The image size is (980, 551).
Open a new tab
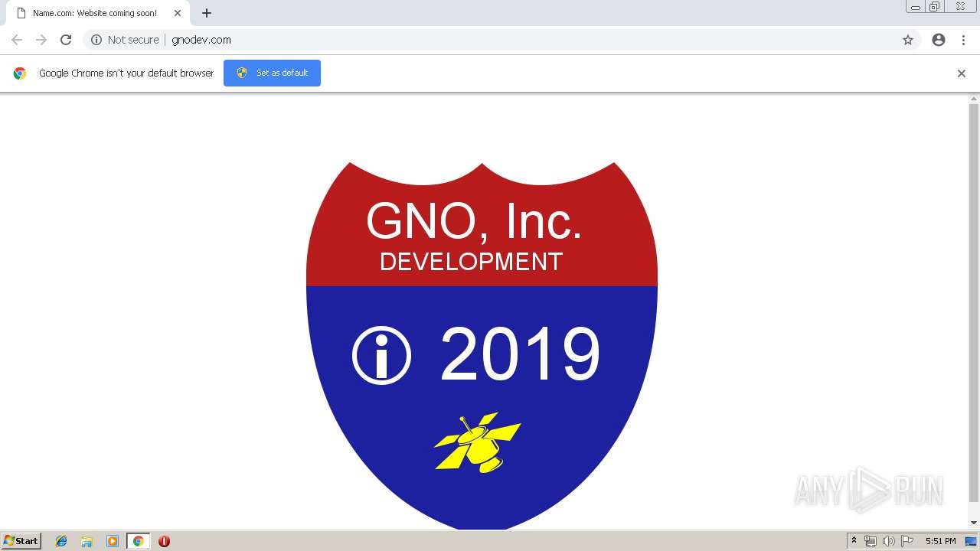click(x=207, y=13)
